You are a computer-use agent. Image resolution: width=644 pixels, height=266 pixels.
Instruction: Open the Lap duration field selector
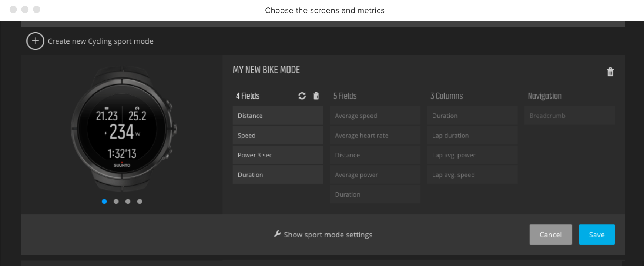point(473,135)
